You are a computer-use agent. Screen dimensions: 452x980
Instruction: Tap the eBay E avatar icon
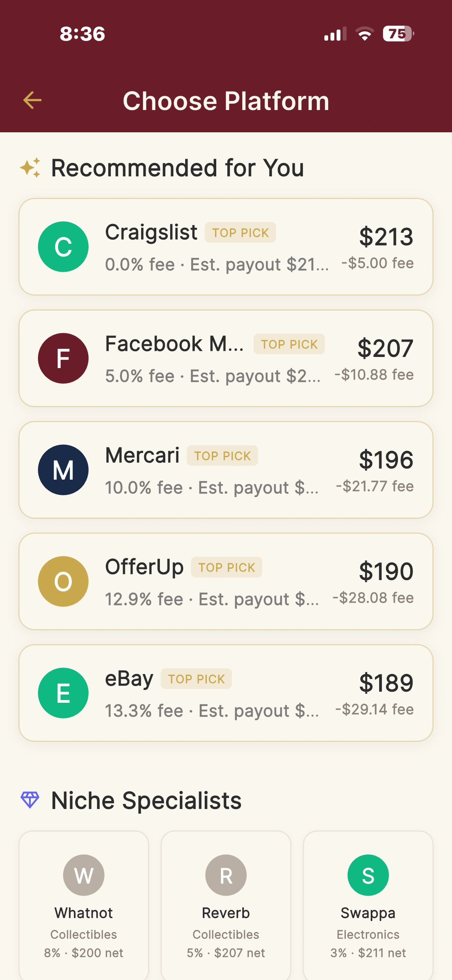(63, 693)
